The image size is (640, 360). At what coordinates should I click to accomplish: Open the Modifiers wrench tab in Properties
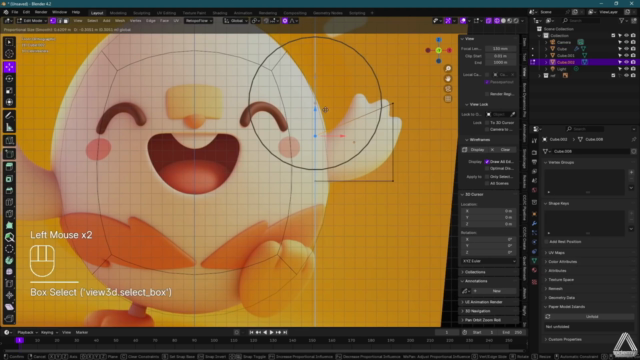[x=534, y=224]
